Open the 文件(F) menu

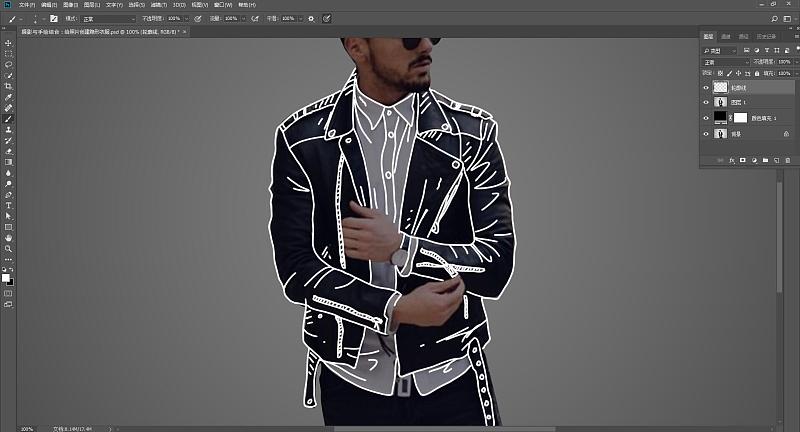tap(27, 5)
